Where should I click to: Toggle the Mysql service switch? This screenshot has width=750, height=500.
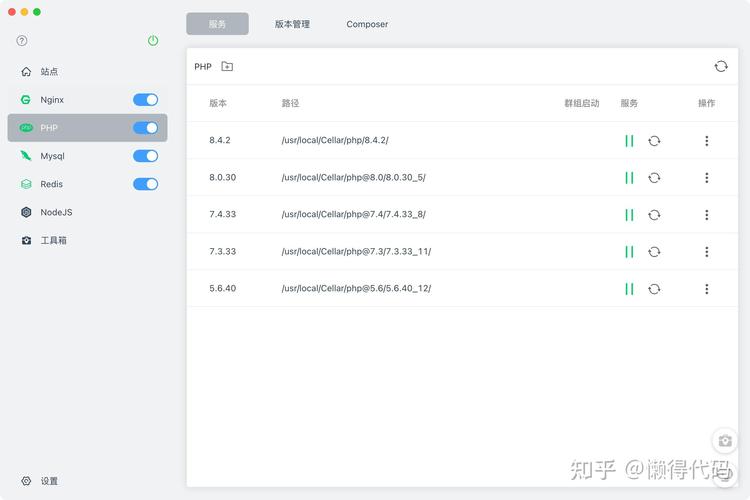145,156
